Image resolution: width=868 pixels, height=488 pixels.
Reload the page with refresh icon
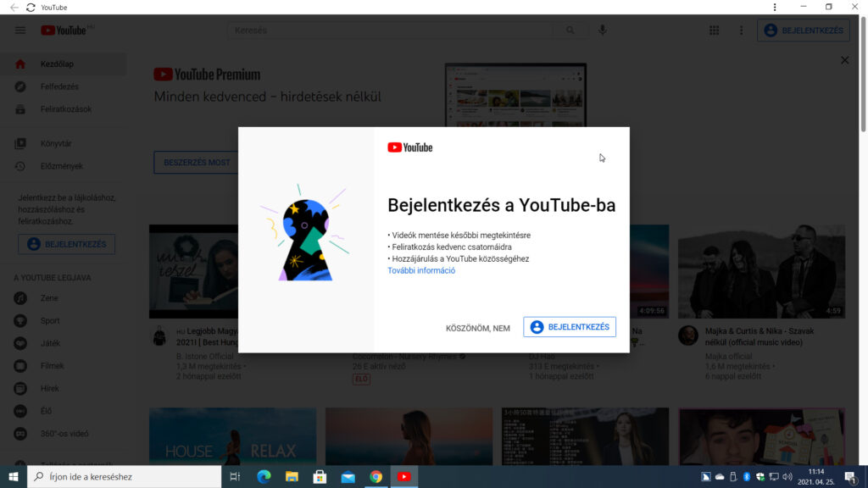pyautogui.click(x=31, y=7)
